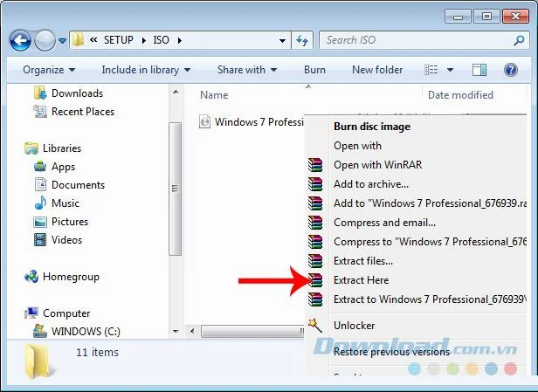Viewport: 538px width, 392px height.
Task: Sort files by Date modified column
Action: point(460,95)
